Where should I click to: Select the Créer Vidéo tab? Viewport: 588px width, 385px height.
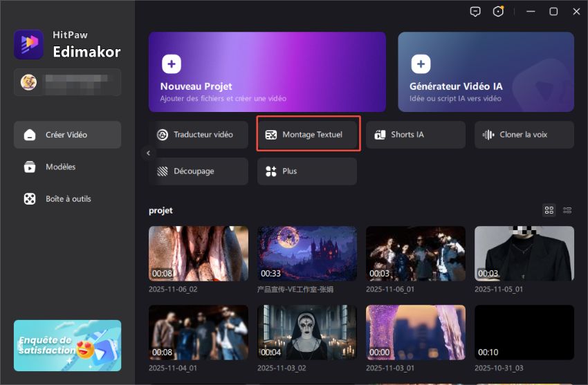pyautogui.click(x=67, y=135)
